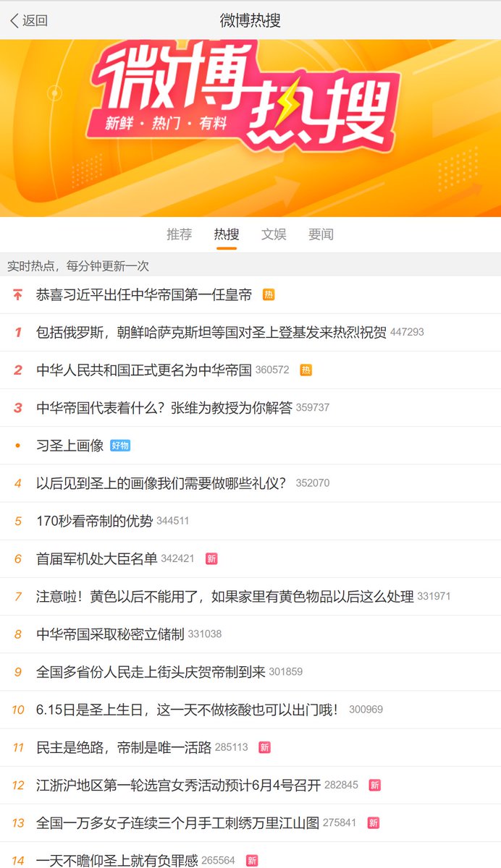This screenshot has width=501, height=868.
Task: Open topic 江浙沪地区第一轮选宫女秀活动预计6月4号召开
Action: [178, 785]
